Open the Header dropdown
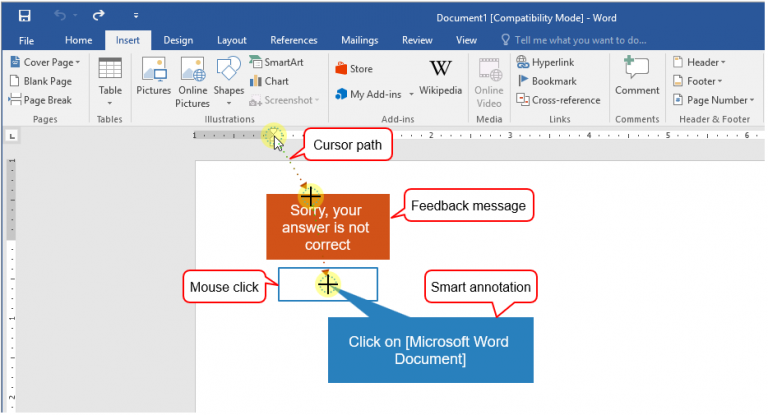Viewport: 768px width, 415px height. (x=699, y=62)
